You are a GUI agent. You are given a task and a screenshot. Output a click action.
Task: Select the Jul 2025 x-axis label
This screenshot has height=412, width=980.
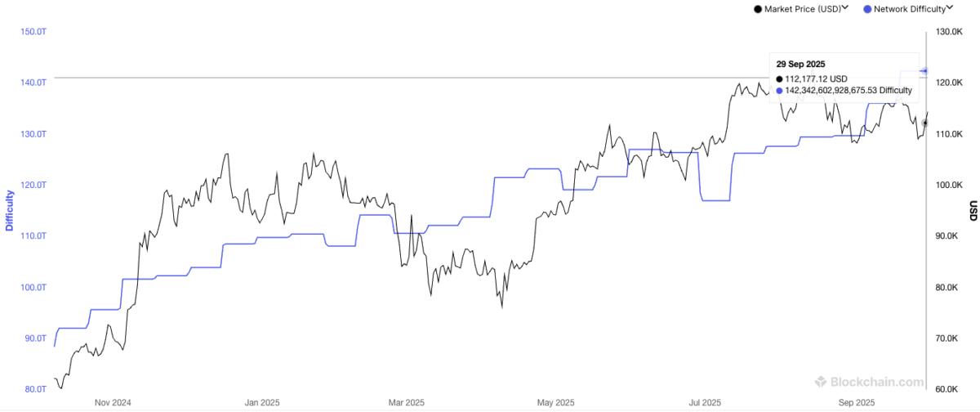[704, 402]
